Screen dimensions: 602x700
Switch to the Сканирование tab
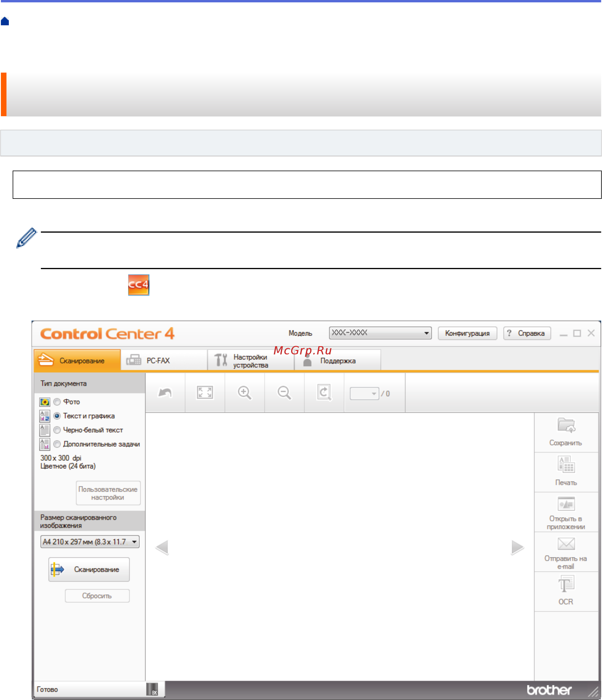point(77,360)
